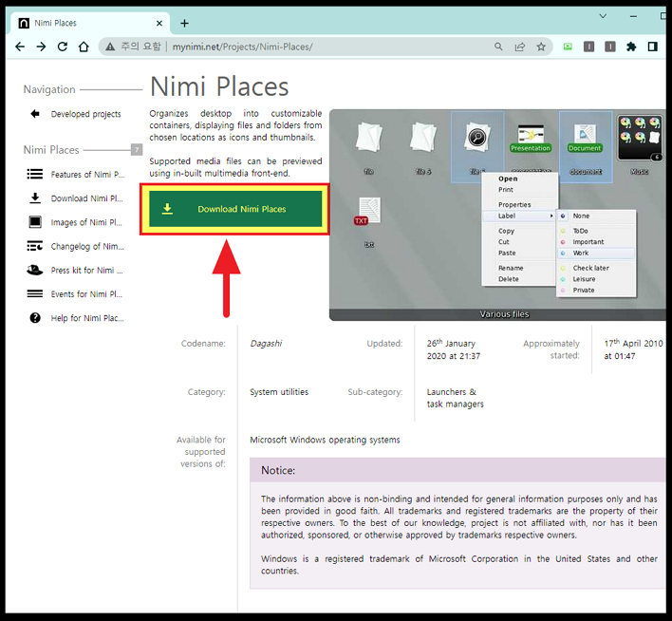Go forward using the browser forward arrow
This screenshot has width=672, height=621.
pyautogui.click(x=41, y=47)
